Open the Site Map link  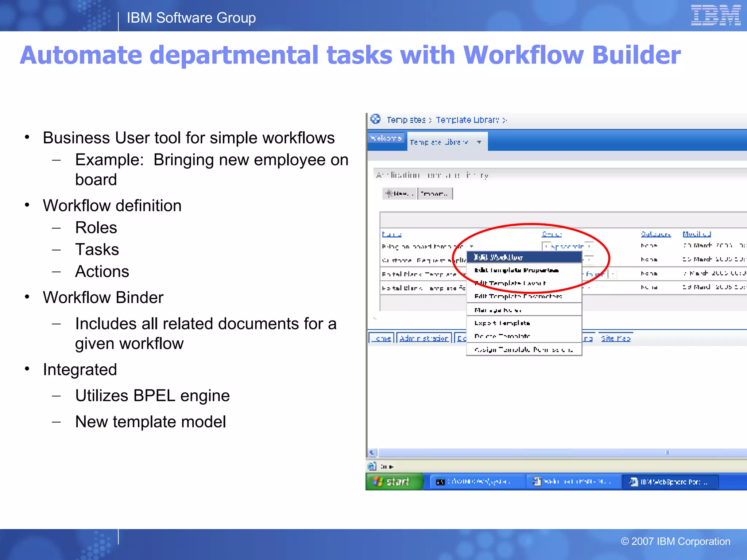616,338
